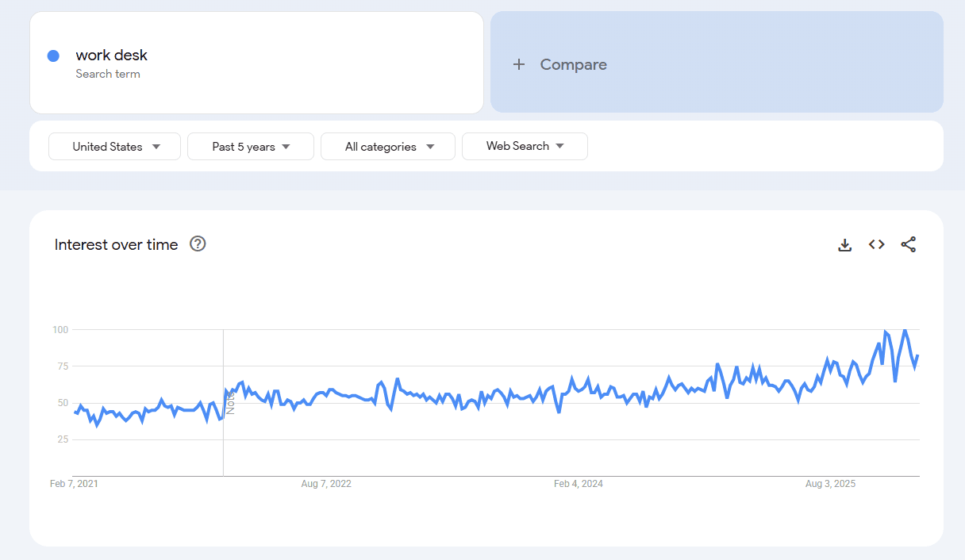
Task: Click the Feb 7, 2021 axis label
Action: [x=74, y=483]
